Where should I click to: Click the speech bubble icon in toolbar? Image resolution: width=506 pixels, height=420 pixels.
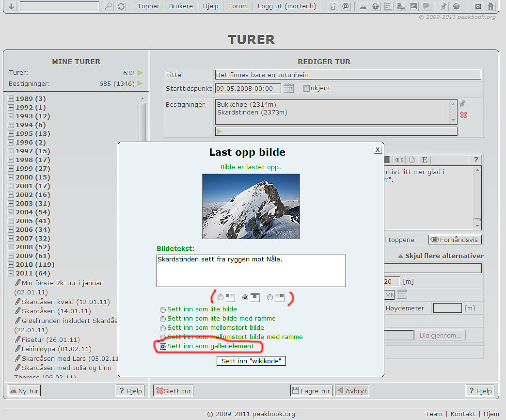[426, 6]
